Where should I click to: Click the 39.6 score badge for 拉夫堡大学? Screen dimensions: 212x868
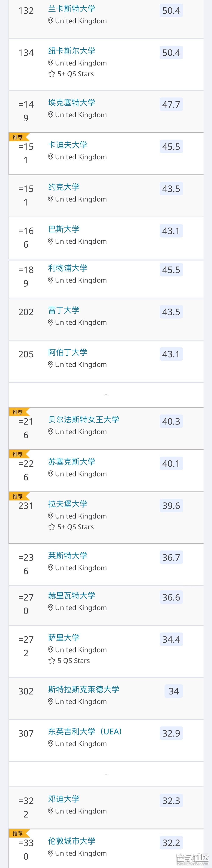point(171,505)
